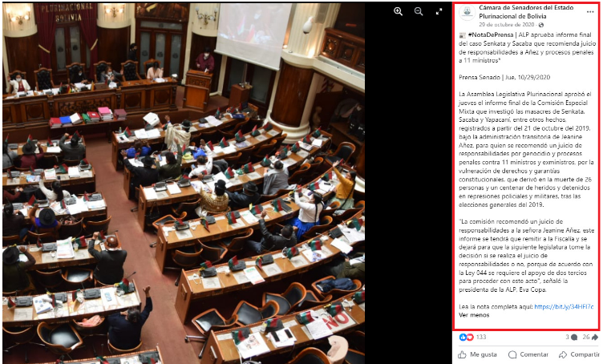Viewport: 603px width, 364px height.
Task: Enter fullscreen photo view
Action: pos(439,12)
